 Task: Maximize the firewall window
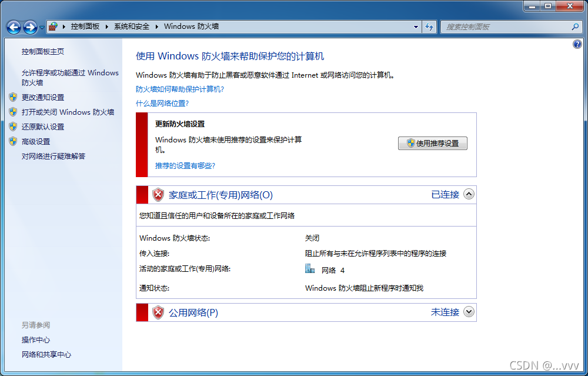[x=548, y=6]
